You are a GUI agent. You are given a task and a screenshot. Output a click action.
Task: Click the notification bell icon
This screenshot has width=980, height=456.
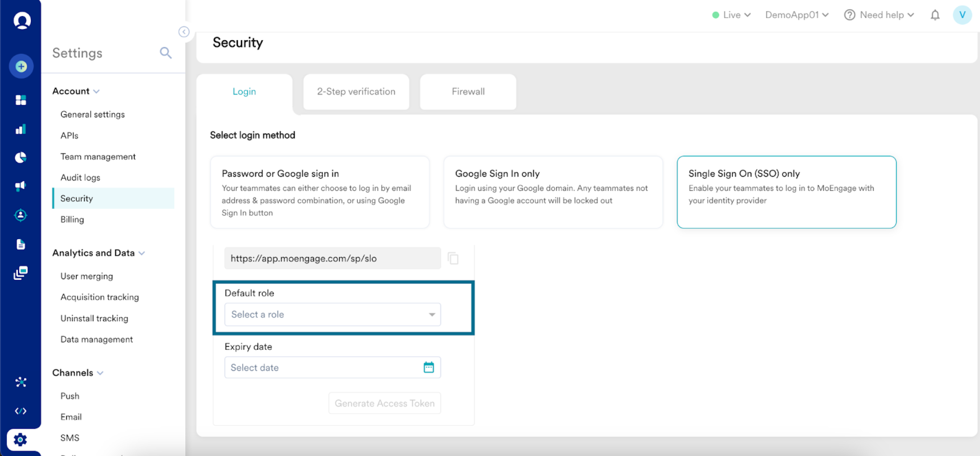coord(935,15)
